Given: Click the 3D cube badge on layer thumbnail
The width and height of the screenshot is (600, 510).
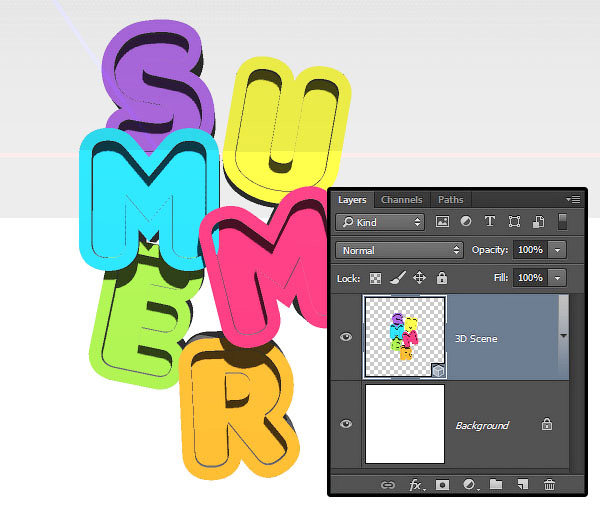Looking at the screenshot, I should [439, 370].
